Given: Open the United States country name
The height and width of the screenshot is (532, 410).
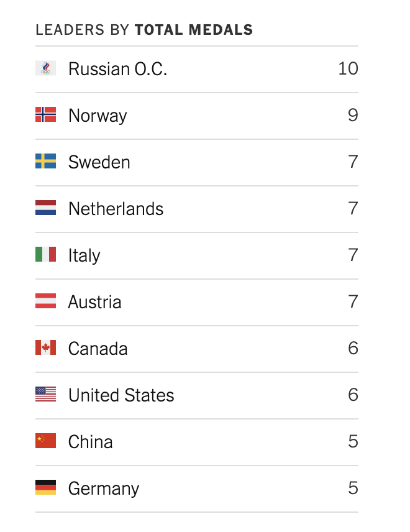Looking at the screenshot, I should pos(121,395).
